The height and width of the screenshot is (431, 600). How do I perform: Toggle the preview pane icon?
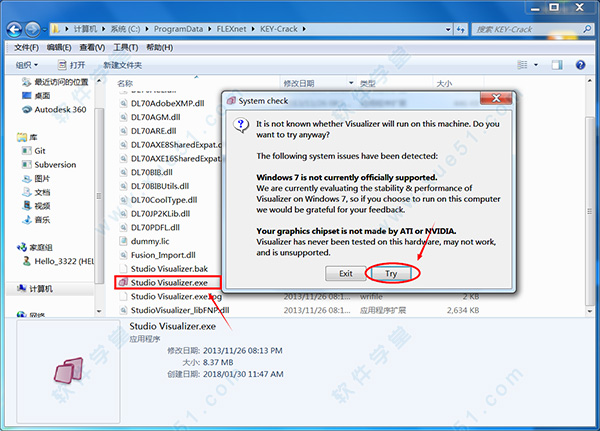(x=557, y=65)
